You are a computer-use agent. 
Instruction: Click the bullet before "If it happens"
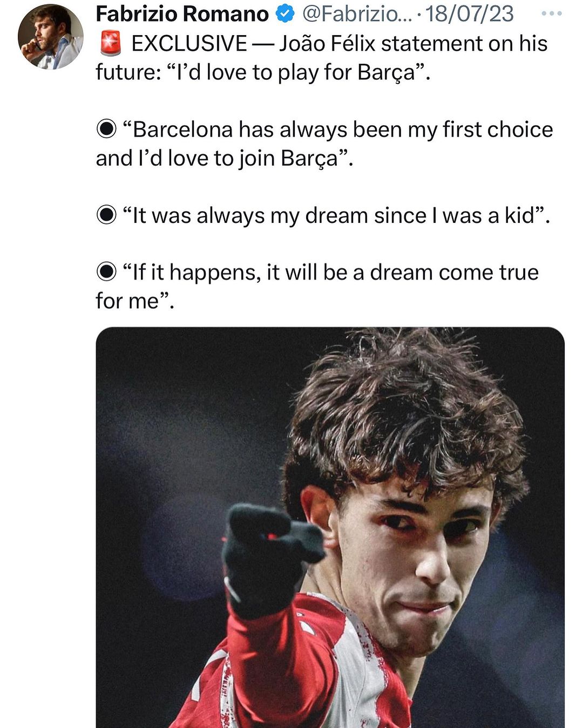click(x=106, y=273)
